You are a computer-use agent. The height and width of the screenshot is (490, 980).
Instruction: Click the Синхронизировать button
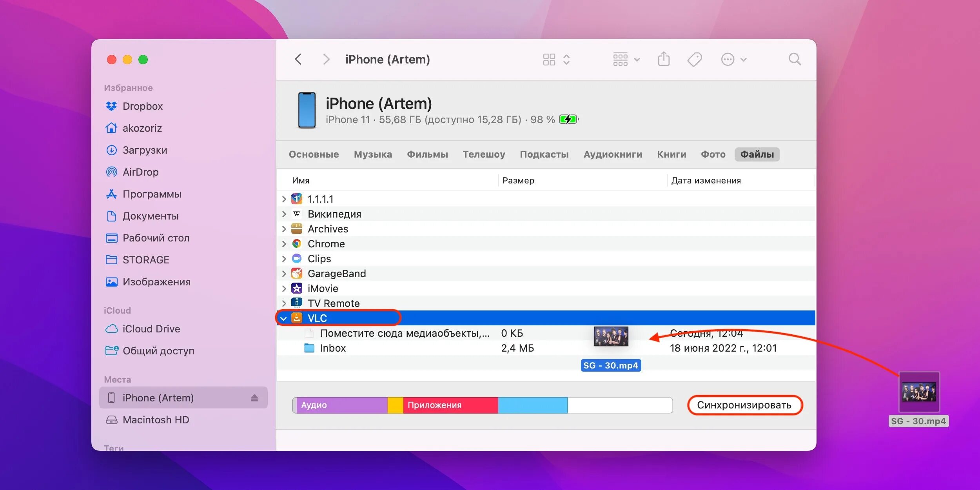[x=744, y=405]
